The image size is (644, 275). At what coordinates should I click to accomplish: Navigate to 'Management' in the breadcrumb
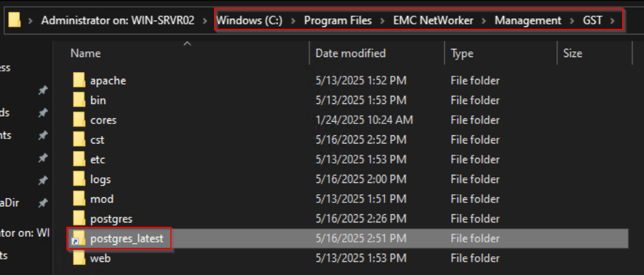(x=528, y=20)
